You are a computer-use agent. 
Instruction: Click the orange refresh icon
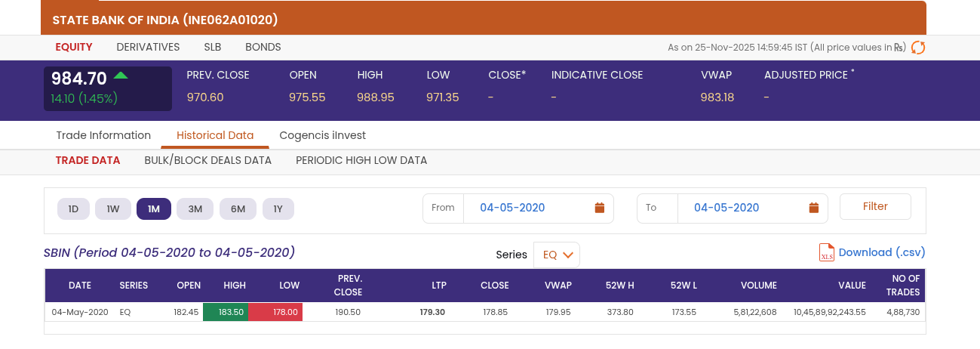[918, 48]
